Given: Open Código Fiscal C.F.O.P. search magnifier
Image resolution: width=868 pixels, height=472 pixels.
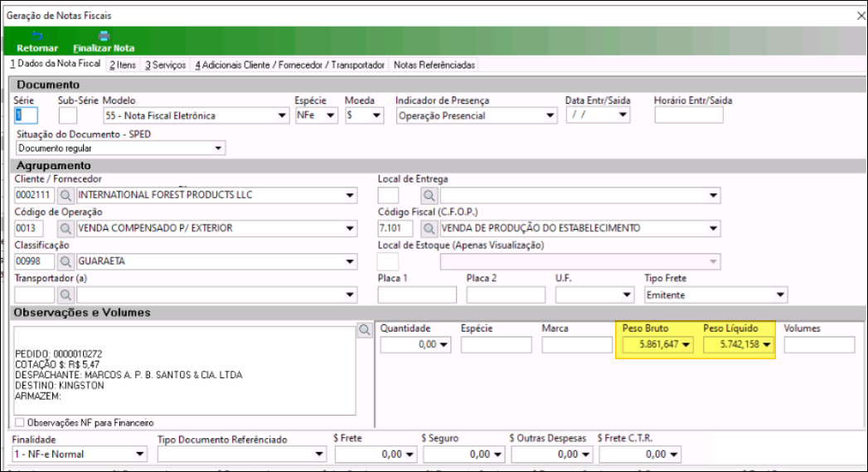Looking at the screenshot, I should [x=429, y=228].
